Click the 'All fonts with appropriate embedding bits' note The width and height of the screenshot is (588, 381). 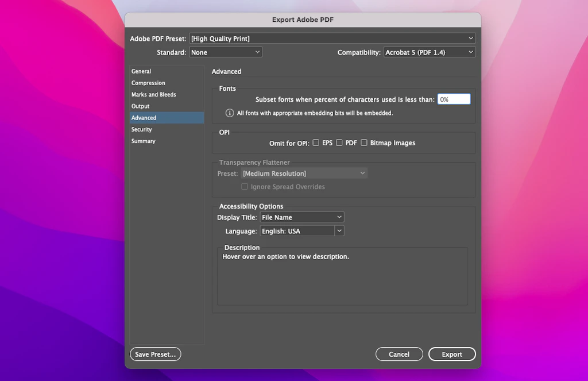(315, 113)
